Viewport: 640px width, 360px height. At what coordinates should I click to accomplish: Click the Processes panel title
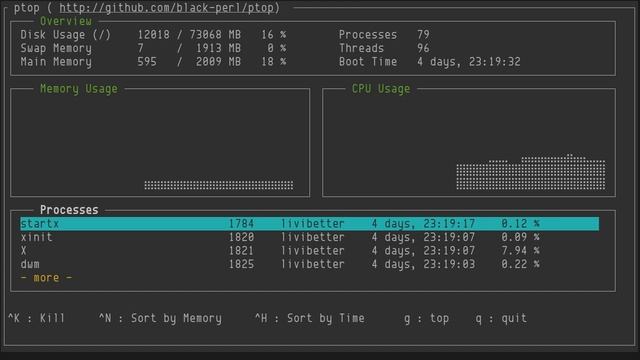click(69, 210)
